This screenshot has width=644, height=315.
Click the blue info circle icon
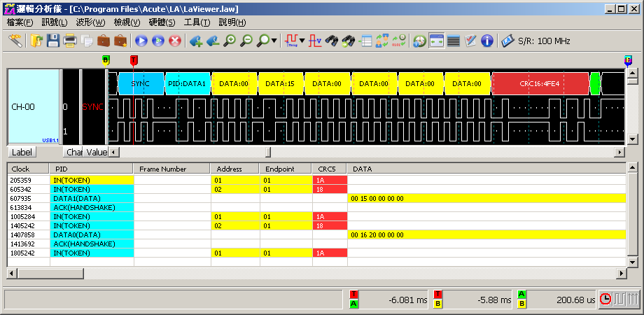(487, 41)
